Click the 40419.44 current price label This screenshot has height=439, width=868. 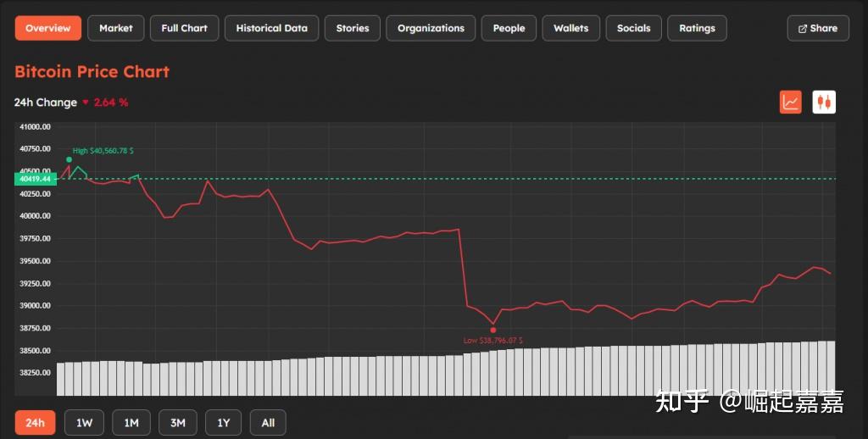tap(36, 179)
